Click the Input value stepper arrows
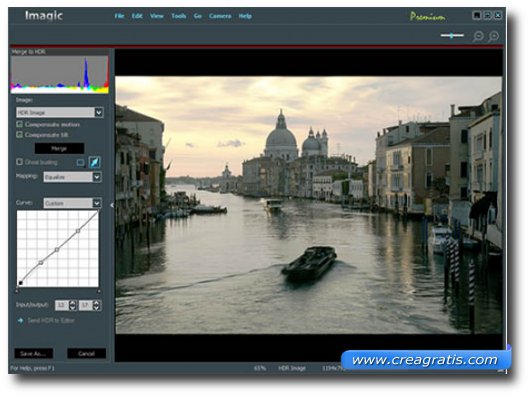This screenshot has height=397, width=530. click(73, 305)
